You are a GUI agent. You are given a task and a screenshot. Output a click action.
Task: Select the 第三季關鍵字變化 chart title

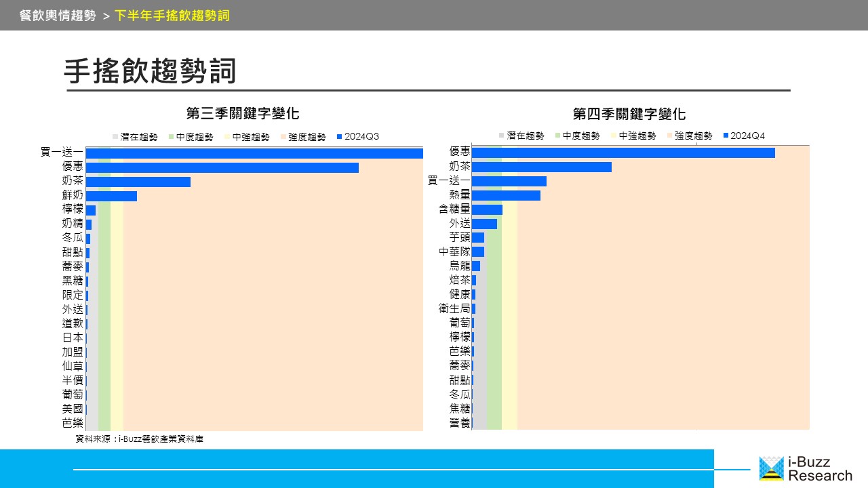(243, 113)
